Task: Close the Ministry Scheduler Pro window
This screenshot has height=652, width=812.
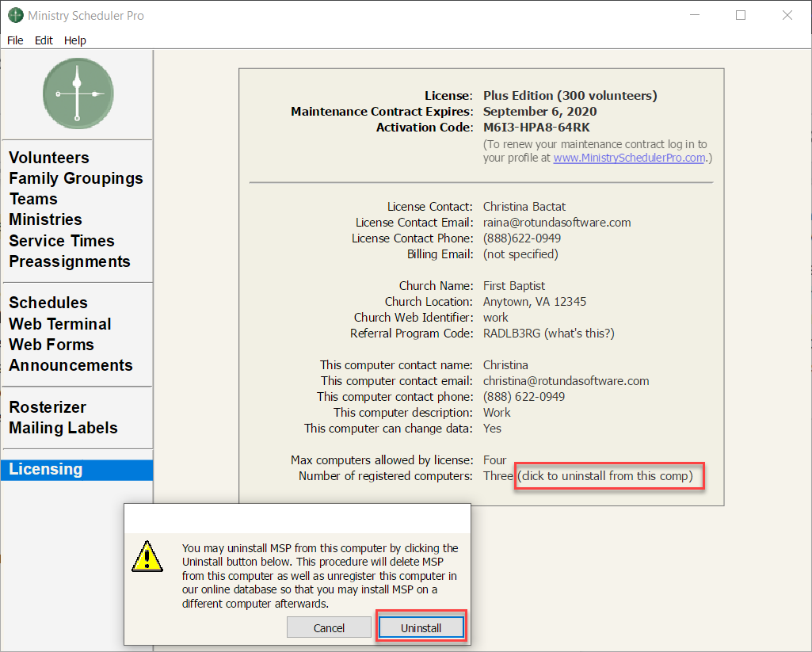Action: point(787,15)
